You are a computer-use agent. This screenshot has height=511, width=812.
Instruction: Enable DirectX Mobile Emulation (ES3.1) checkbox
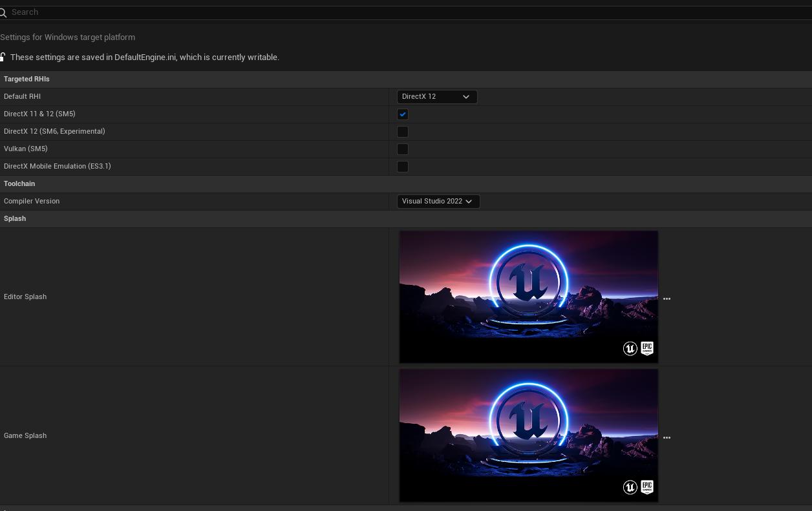point(403,167)
